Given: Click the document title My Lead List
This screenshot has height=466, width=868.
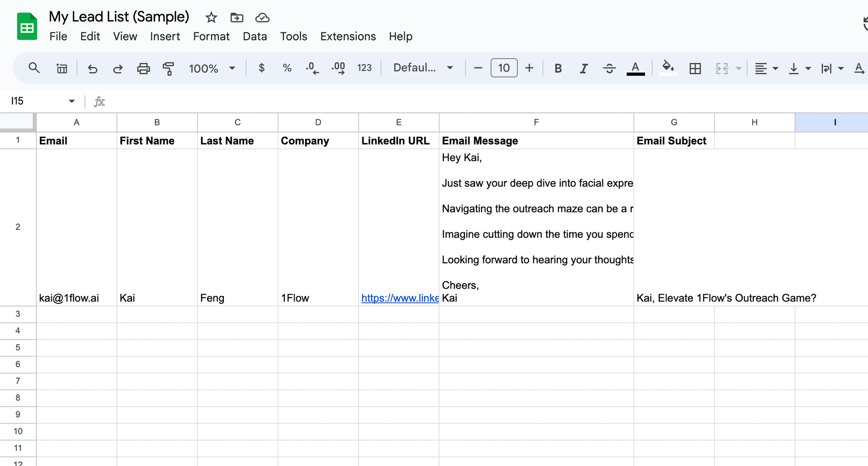Looking at the screenshot, I should coord(119,17).
